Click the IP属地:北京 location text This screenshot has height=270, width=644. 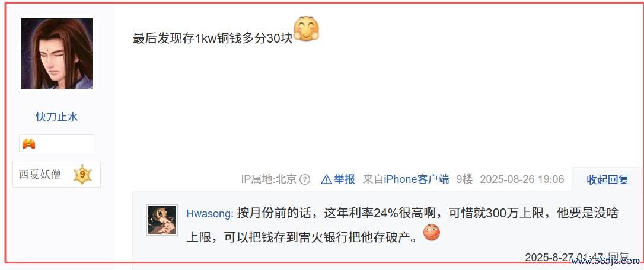click(269, 179)
